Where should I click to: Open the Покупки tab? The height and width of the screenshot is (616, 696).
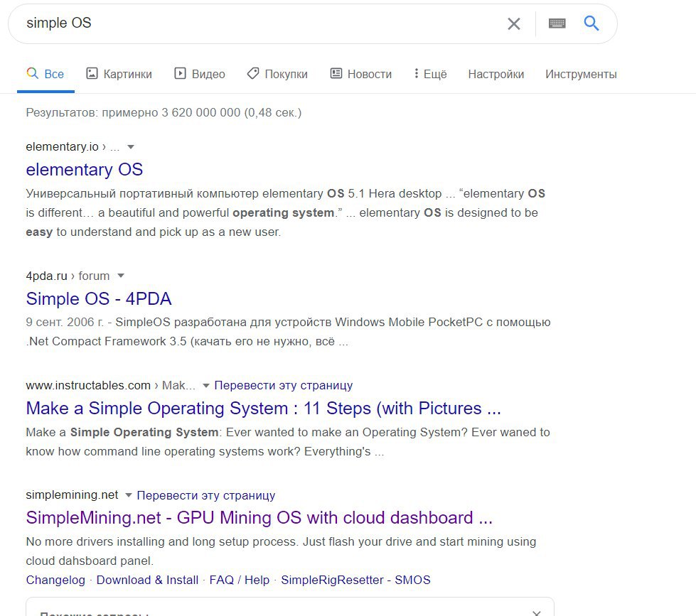(277, 74)
